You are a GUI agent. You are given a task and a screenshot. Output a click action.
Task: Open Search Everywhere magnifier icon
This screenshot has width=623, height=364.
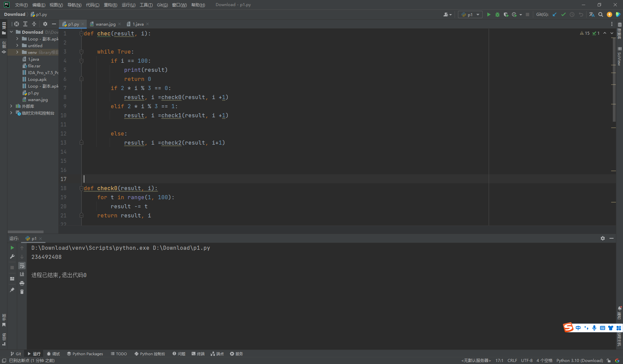(601, 14)
